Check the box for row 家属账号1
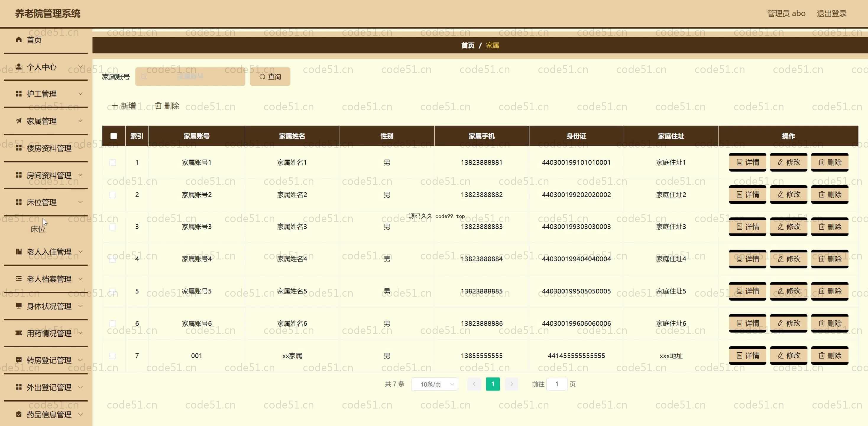 (113, 162)
